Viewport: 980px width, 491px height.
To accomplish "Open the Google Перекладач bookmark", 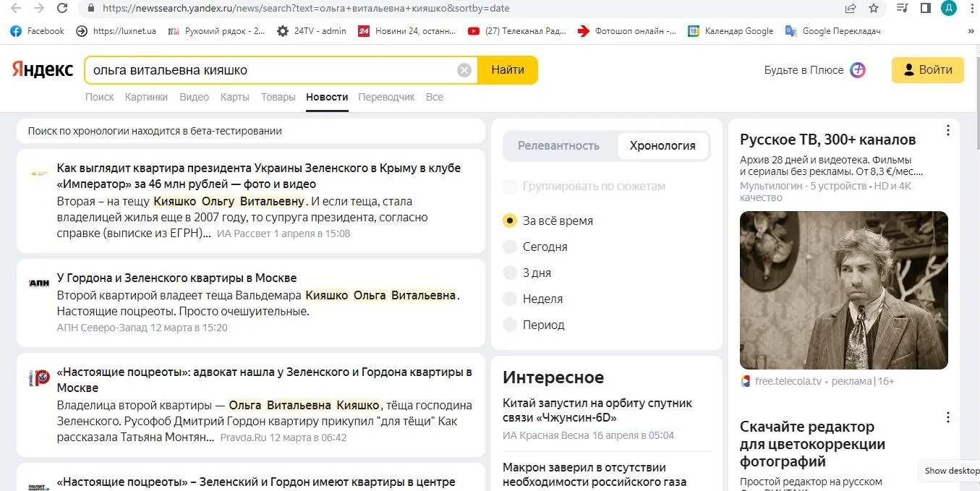I will coord(832,31).
